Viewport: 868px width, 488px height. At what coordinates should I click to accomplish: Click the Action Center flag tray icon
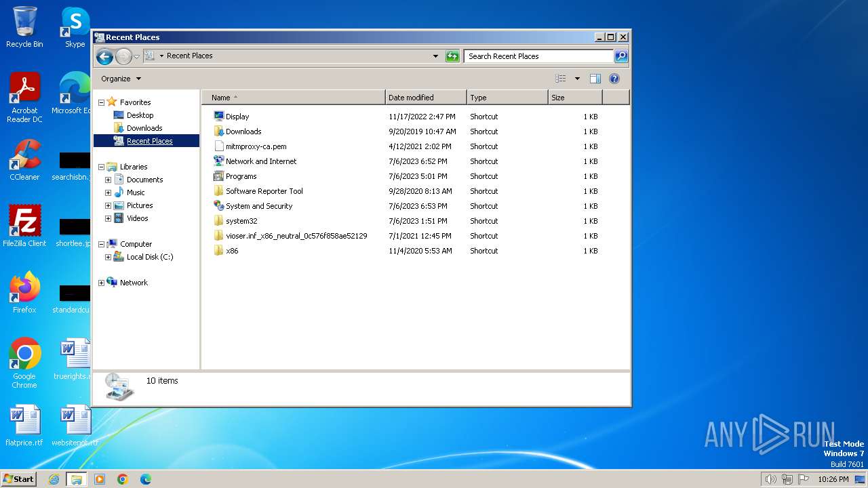pyautogui.click(x=804, y=479)
